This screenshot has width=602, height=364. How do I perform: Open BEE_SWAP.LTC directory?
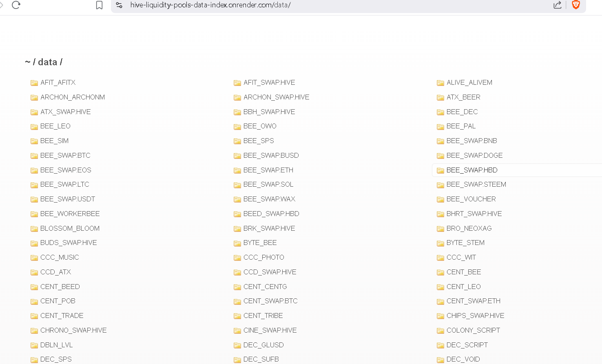click(64, 184)
